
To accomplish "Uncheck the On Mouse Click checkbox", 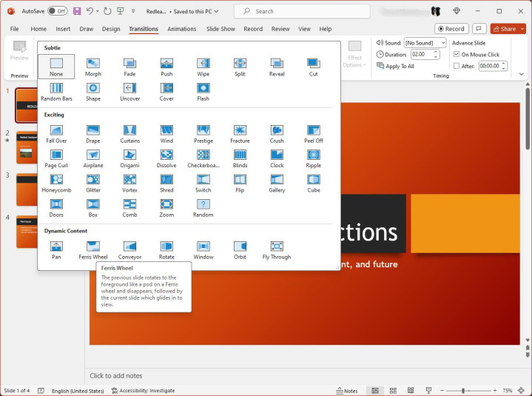I will pos(456,55).
